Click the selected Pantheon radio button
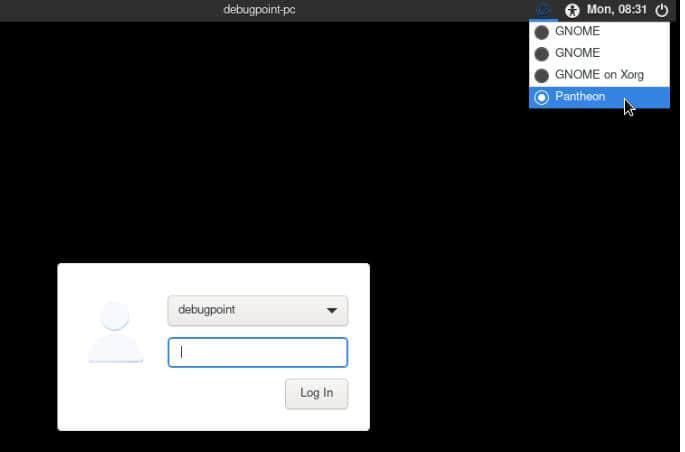The height and width of the screenshot is (452, 685). (x=542, y=97)
